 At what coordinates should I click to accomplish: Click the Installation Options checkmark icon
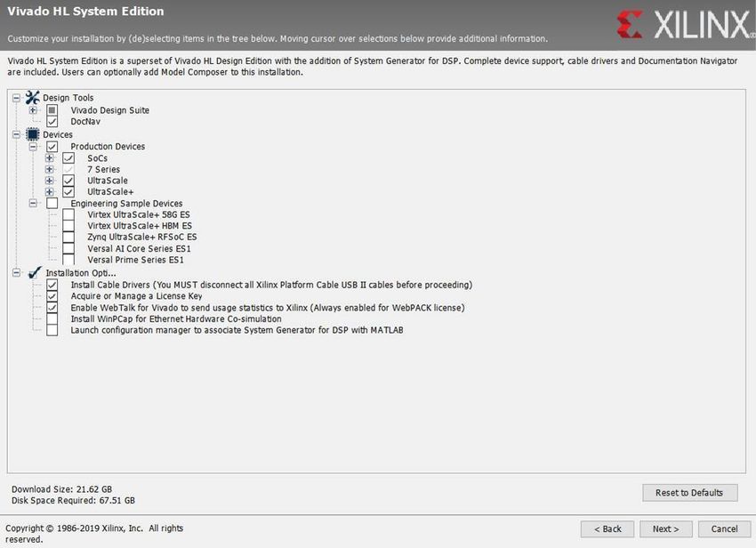click(x=34, y=272)
